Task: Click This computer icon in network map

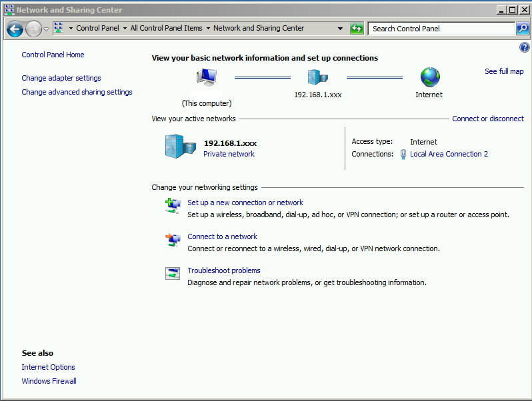Action: tap(207, 77)
